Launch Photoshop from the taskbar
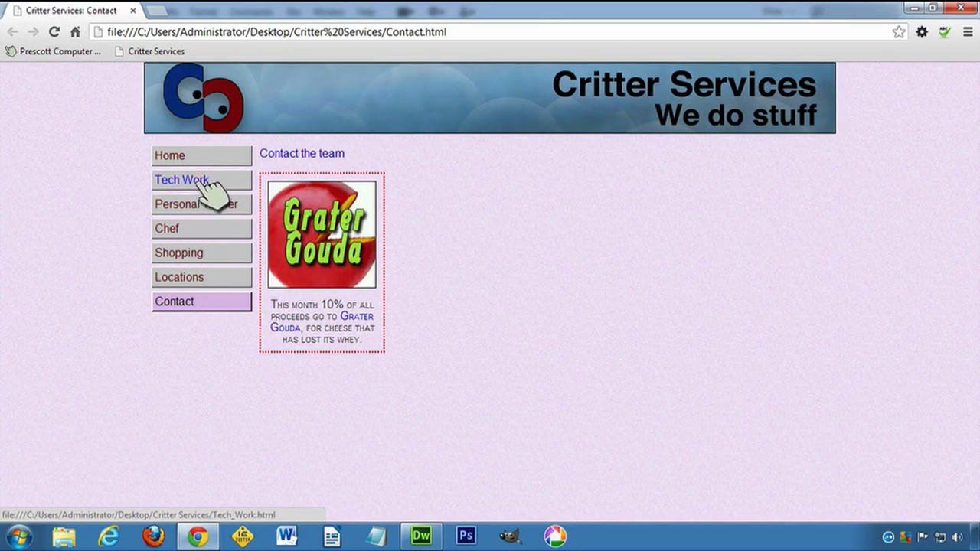Image resolution: width=980 pixels, height=551 pixels. (465, 536)
